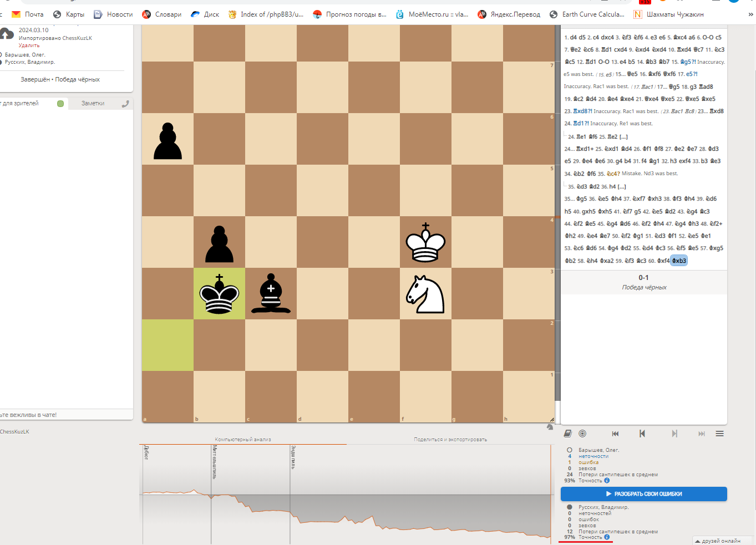Click the red Удалить link
The width and height of the screenshot is (756, 545).
[29, 45]
